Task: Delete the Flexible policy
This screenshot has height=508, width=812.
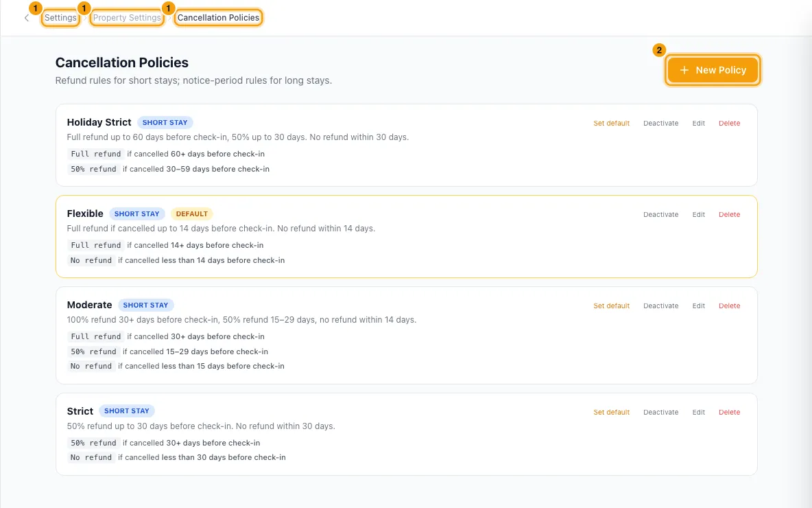Action: [729, 215]
